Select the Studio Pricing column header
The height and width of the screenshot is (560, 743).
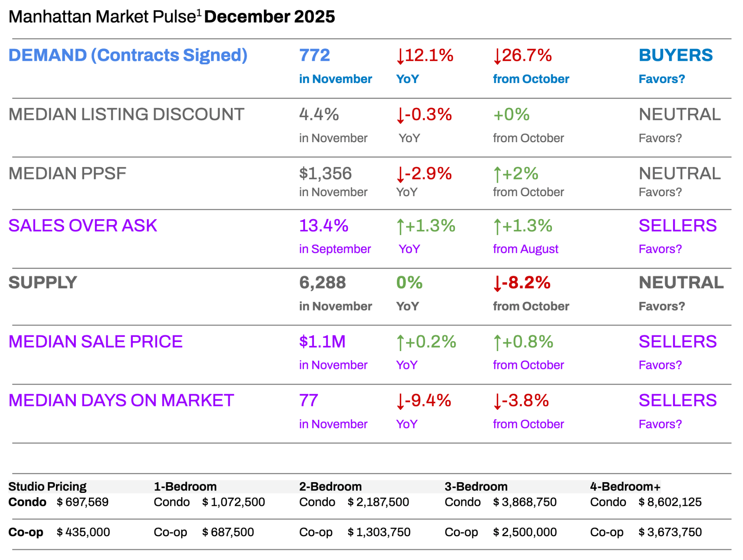pos(47,487)
